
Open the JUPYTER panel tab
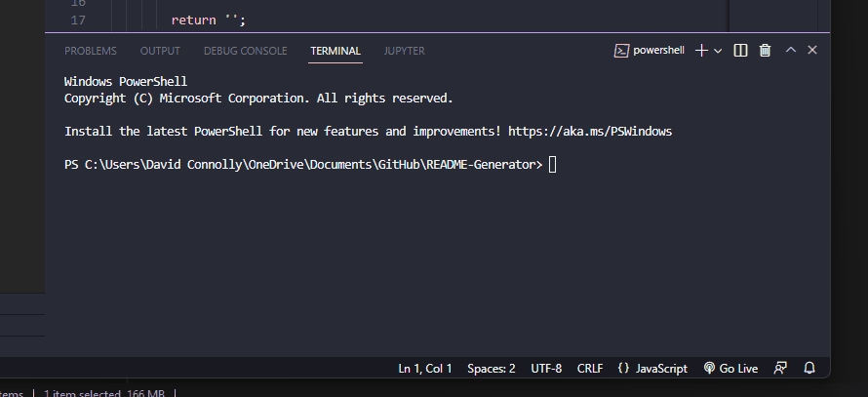(404, 51)
